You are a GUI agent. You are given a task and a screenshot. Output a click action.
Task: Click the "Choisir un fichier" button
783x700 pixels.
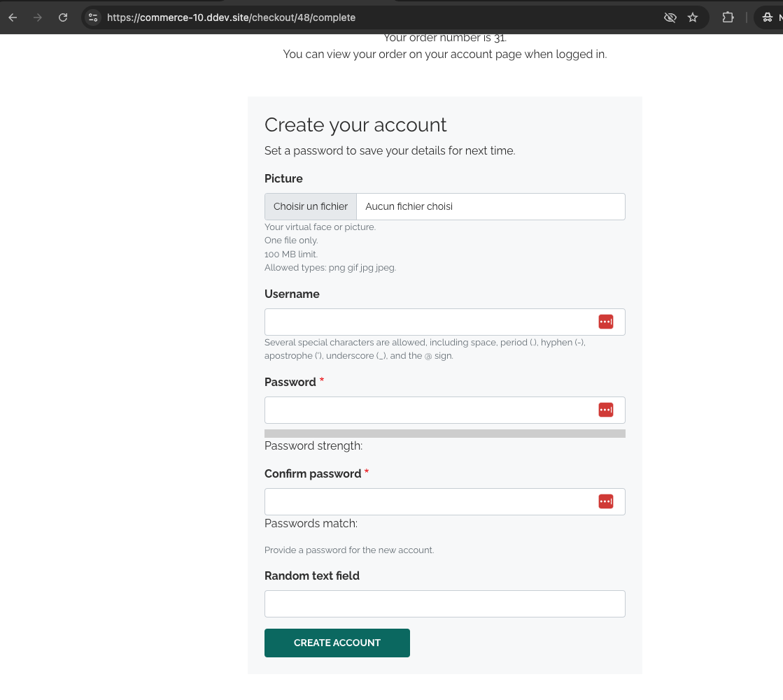pyautogui.click(x=311, y=206)
